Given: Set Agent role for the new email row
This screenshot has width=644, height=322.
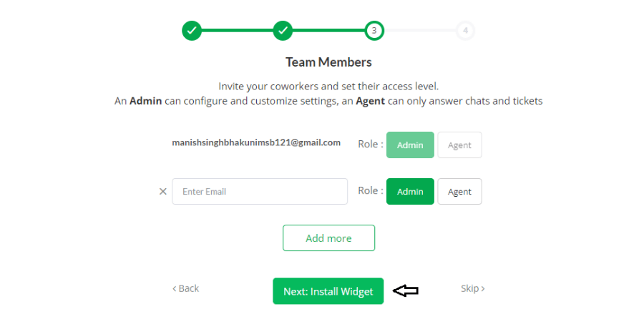Looking at the screenshot, I should 459,191.
